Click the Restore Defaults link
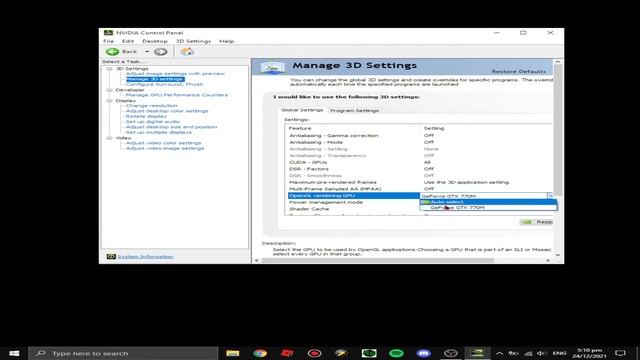This screenshot has height=360, width=640. (518, 71)
